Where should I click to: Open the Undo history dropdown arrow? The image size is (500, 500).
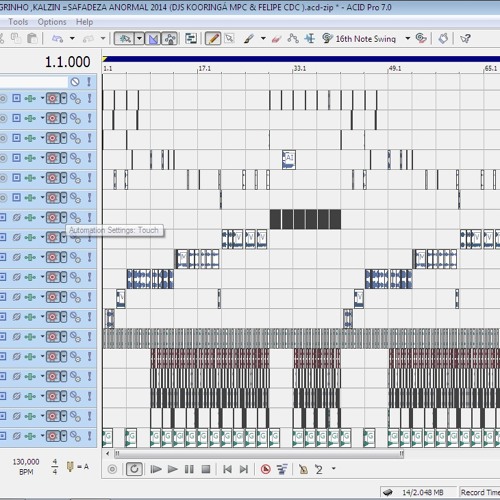[x=72, y=39]
